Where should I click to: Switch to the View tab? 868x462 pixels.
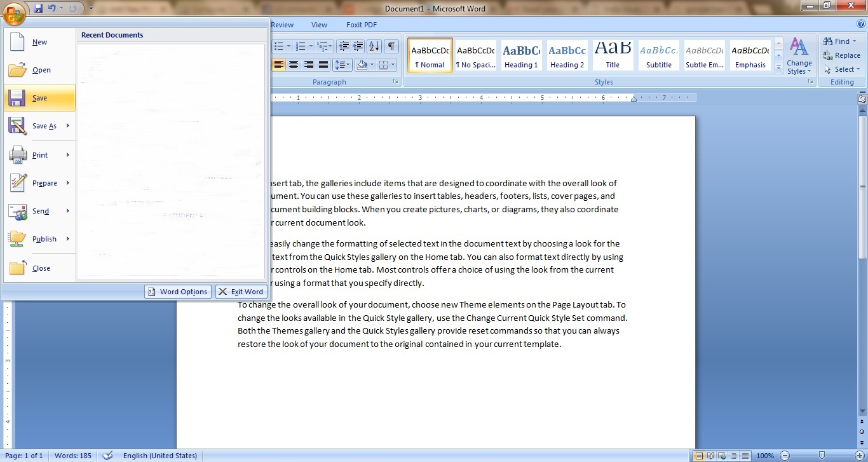click(x=319, y=25)
